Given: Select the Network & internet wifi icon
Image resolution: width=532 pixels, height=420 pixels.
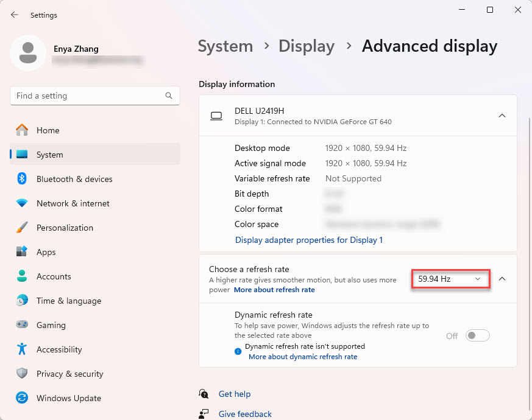Looking at the screenshot, I should 22,203.
